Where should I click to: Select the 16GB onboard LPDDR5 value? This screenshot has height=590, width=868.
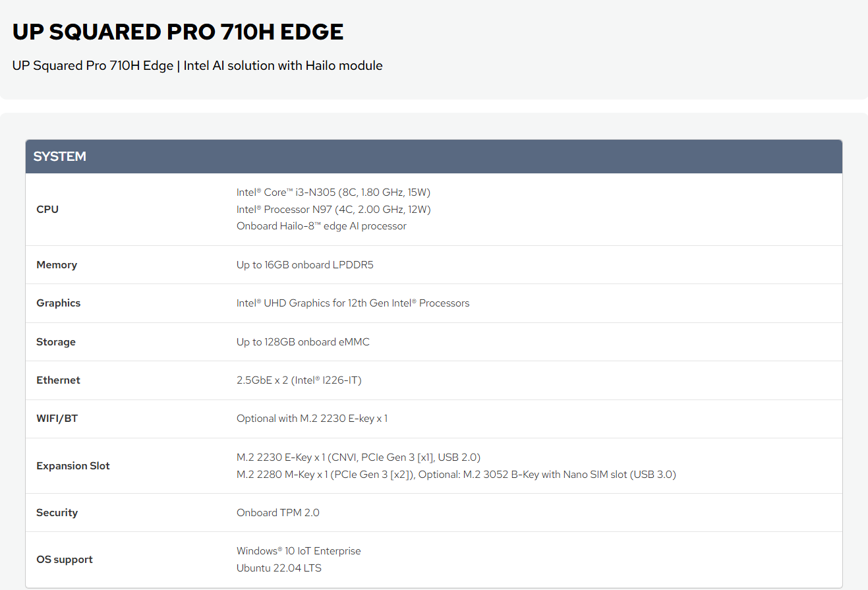pos(305,264)
